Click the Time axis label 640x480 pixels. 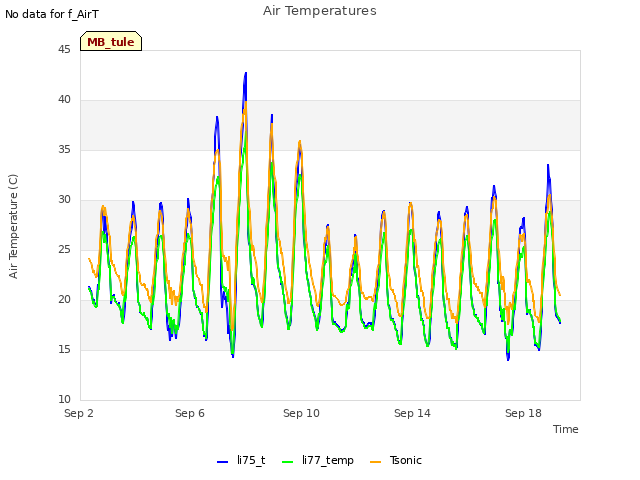(x=566, y=429)
